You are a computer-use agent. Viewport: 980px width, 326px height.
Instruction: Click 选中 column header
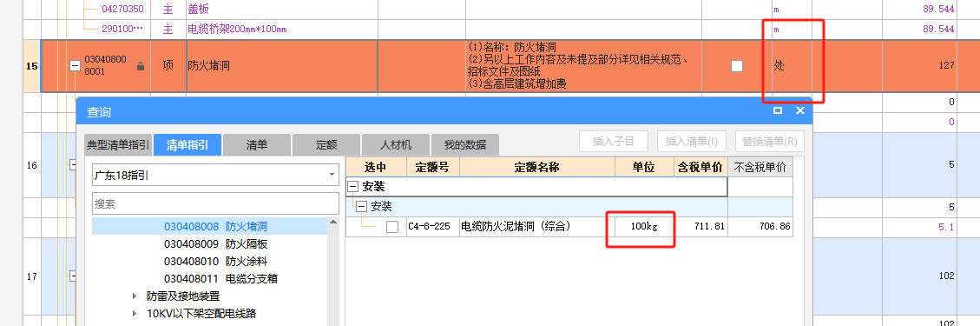tap(376, 167)
